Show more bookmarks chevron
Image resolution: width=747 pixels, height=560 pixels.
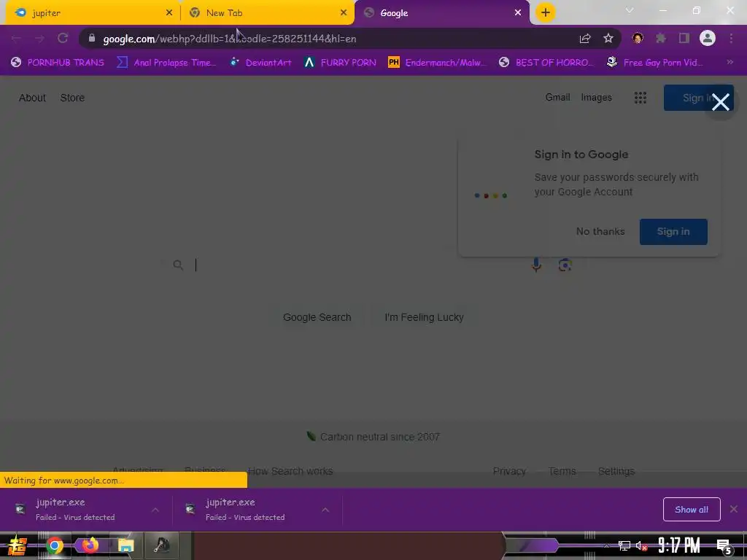coord(729,62)
